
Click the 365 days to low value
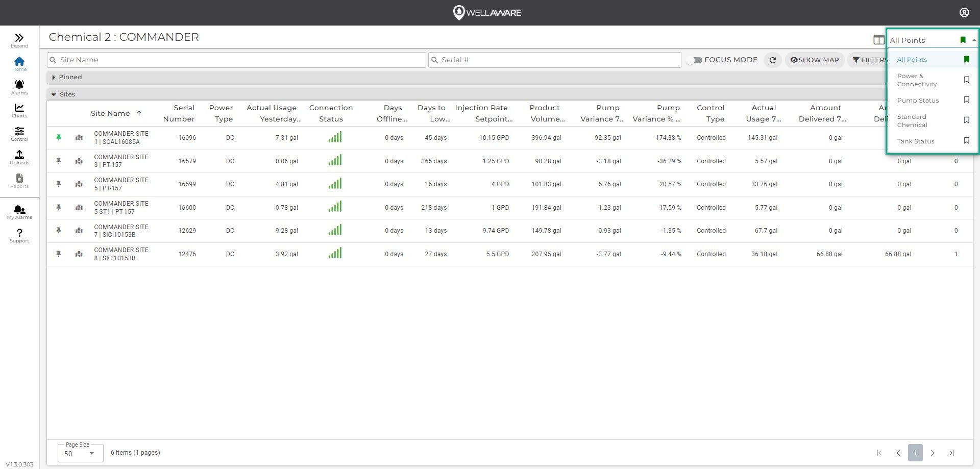[434, 161]
